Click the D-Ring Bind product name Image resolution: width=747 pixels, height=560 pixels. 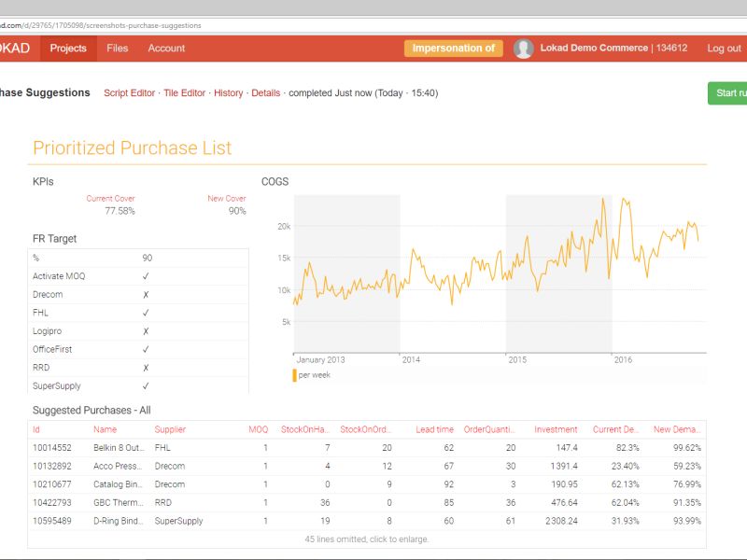pyautogui.click(x=119, y=522)
